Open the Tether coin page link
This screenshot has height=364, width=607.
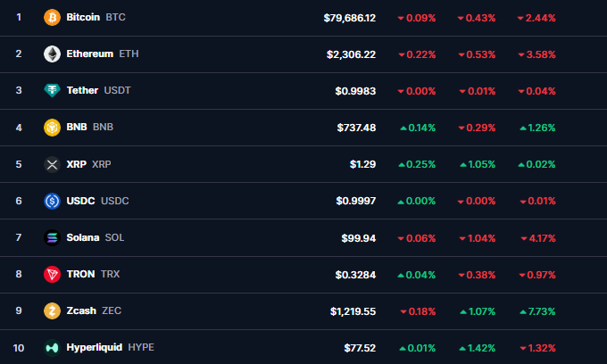tap(82, 90)
